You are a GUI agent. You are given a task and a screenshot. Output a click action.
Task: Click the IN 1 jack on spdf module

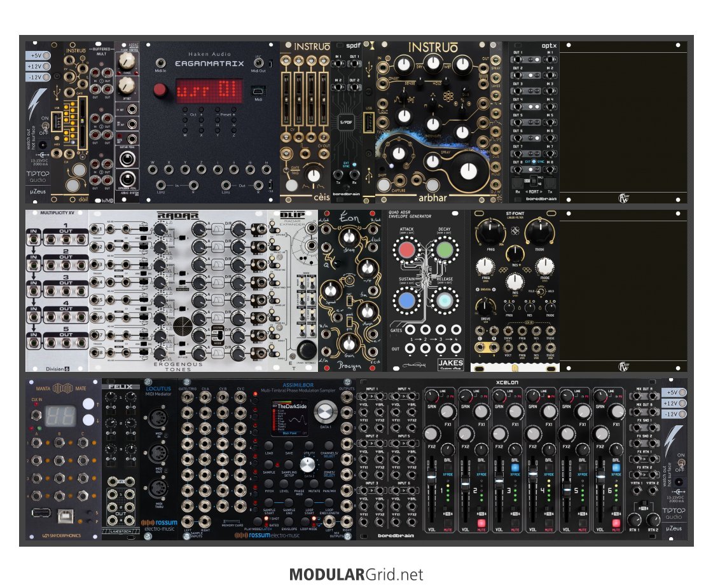coord(338,64)
